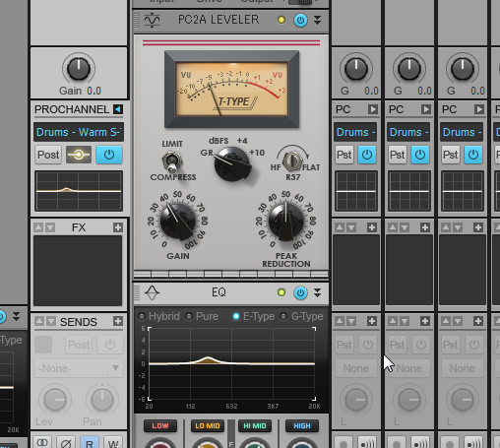This screenshot has height=448, width=500.
Task: Select the LO MID EQ band
Action: click(208, 425)
